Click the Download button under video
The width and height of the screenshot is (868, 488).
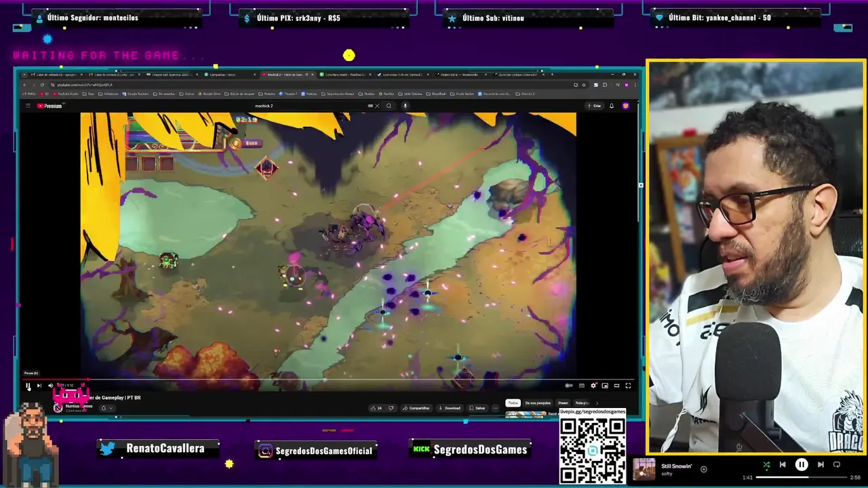pyautogui.click(x=450, y=408)
